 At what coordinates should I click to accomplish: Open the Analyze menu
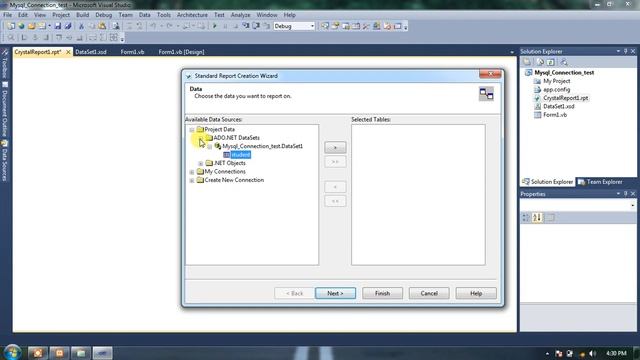(240, 15)
